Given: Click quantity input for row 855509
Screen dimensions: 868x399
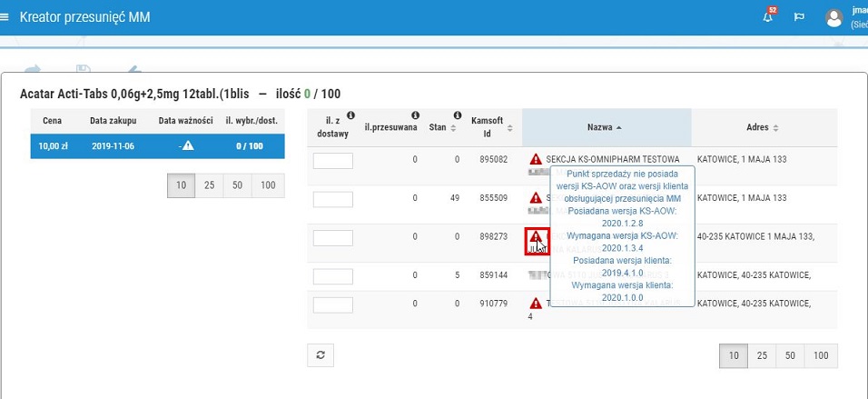Looking at the screenshot, I should pos(332,199).
